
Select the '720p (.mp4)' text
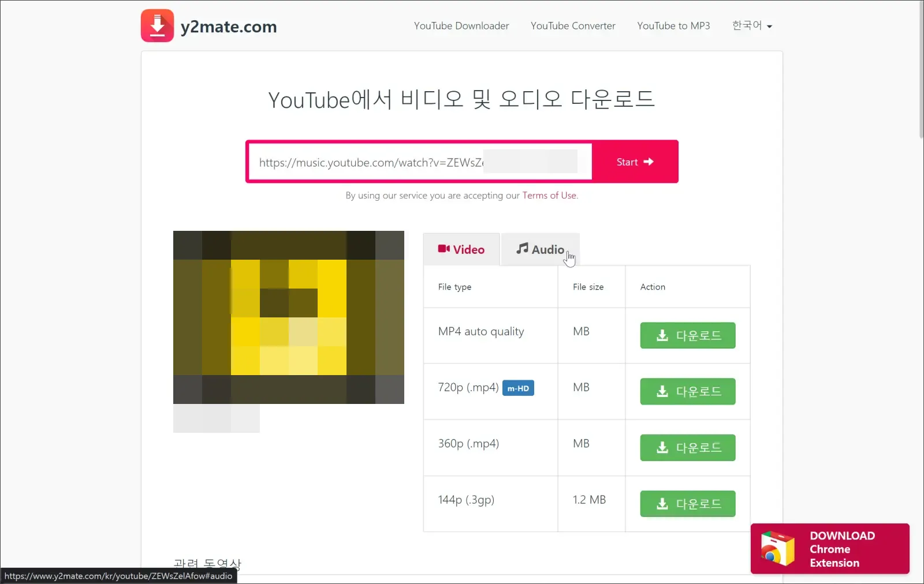(468, 387)
